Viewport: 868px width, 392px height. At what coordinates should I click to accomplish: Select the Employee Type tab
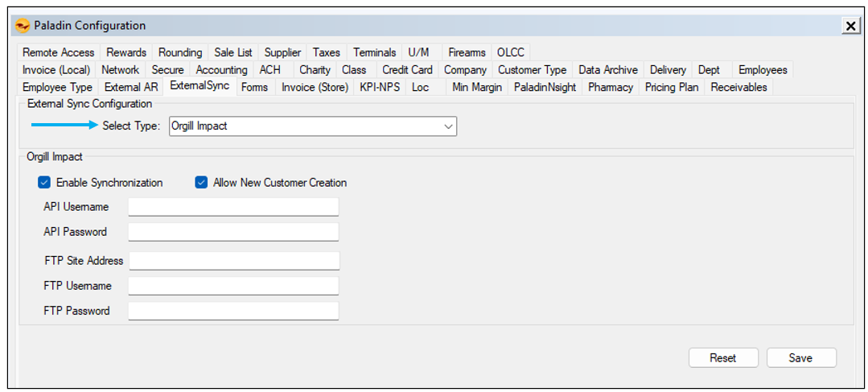pyautogui.click(x=57, y=87)
